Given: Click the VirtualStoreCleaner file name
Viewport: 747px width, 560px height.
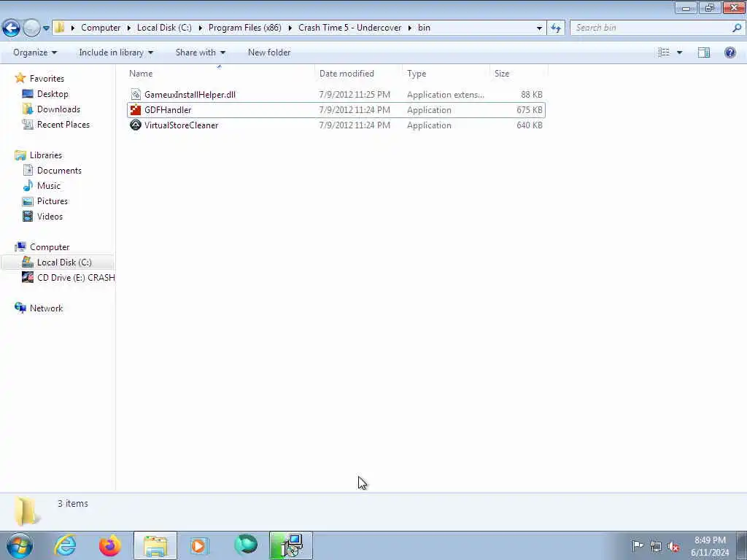Looking at the screenshot, I should pos(181,125).
